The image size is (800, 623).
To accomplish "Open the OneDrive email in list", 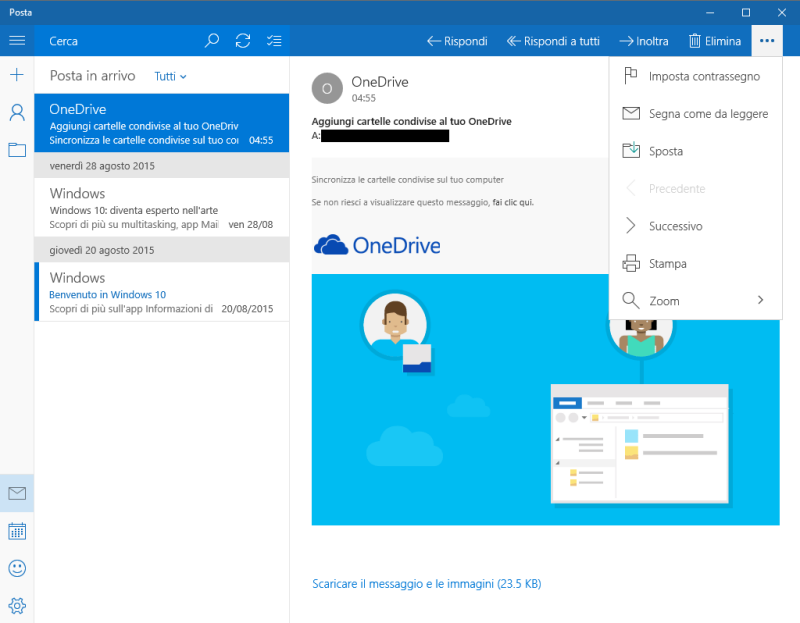I will click(x=162, y=123).
